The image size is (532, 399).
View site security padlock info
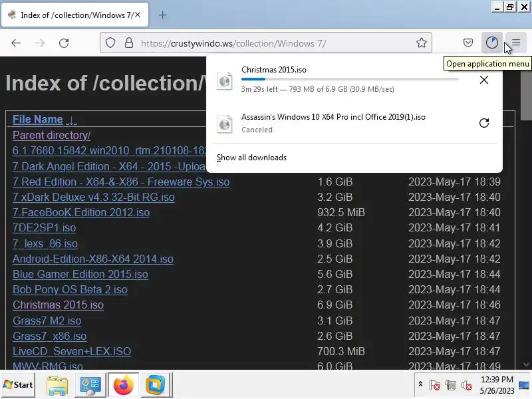coord(129,43)
